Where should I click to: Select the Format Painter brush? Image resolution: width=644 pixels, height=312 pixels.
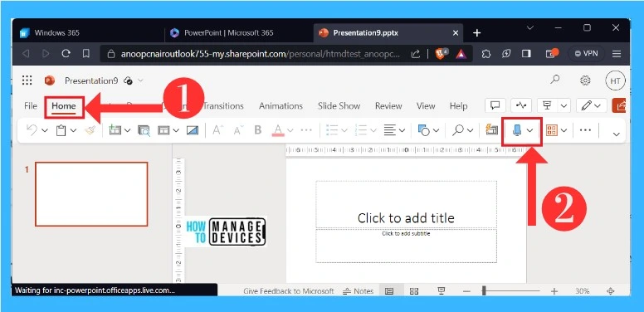point(90,130)
